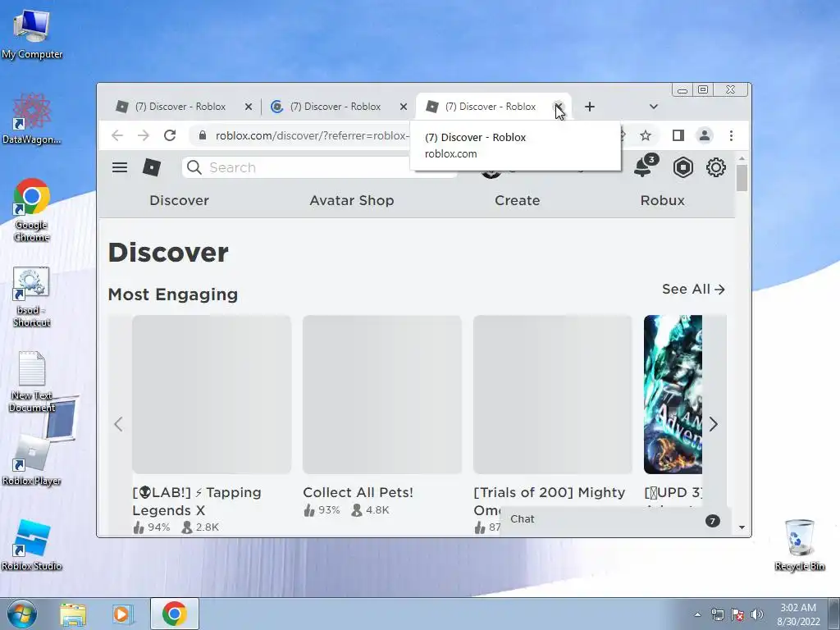Open the Chrome tab search chevron
The height and width of the screenshot is (630, 840).
tap(654, 107)
